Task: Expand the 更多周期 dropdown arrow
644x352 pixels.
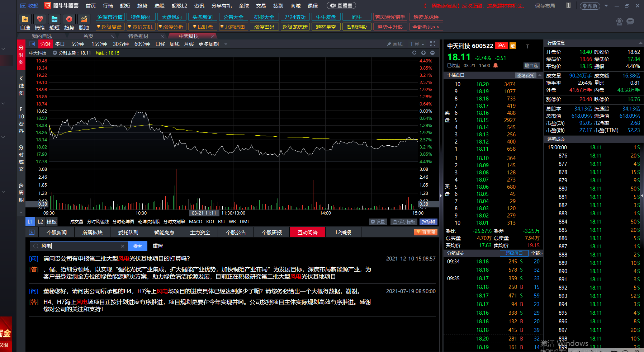Action: tap(226, 44)
